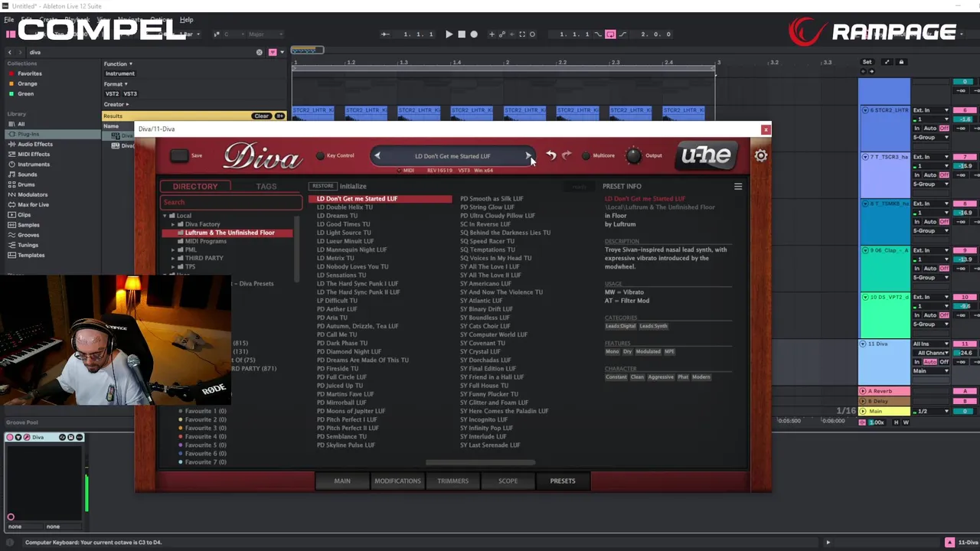Open the Help menu in Ableton
Viewport: 980px width, 551px height.
tap(186, 19)
